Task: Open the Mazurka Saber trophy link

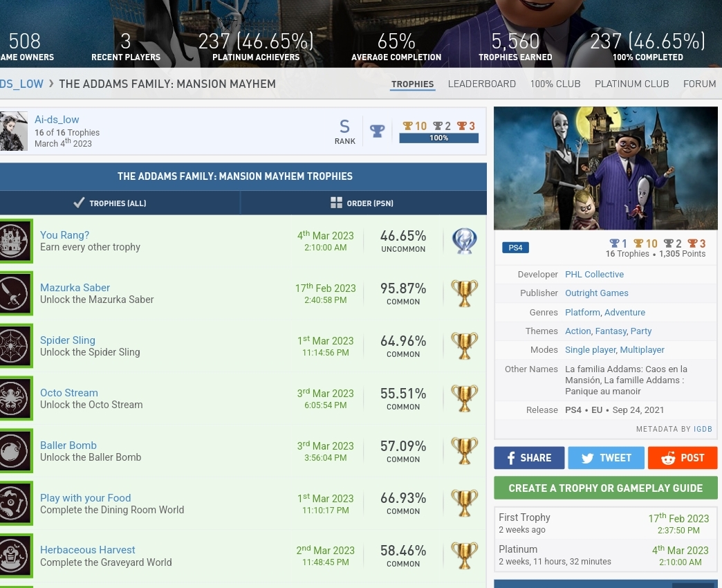Action: tap(75, 287)
